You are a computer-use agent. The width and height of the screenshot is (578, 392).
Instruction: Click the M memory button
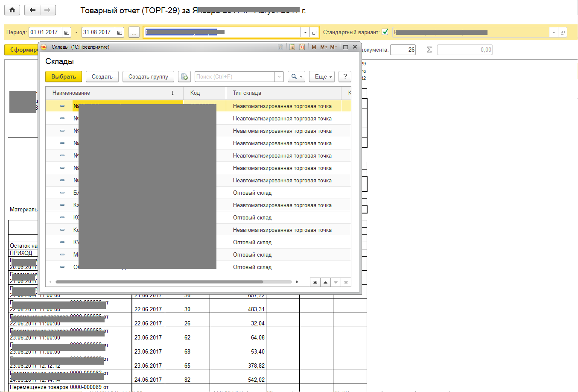point(314,47)
